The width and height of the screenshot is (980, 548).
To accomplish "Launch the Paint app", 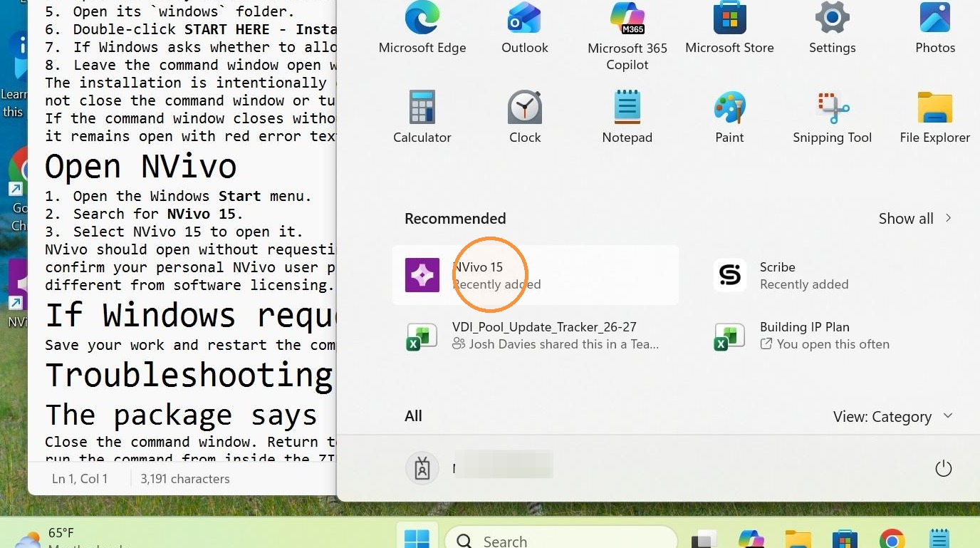I will point(729,118).
